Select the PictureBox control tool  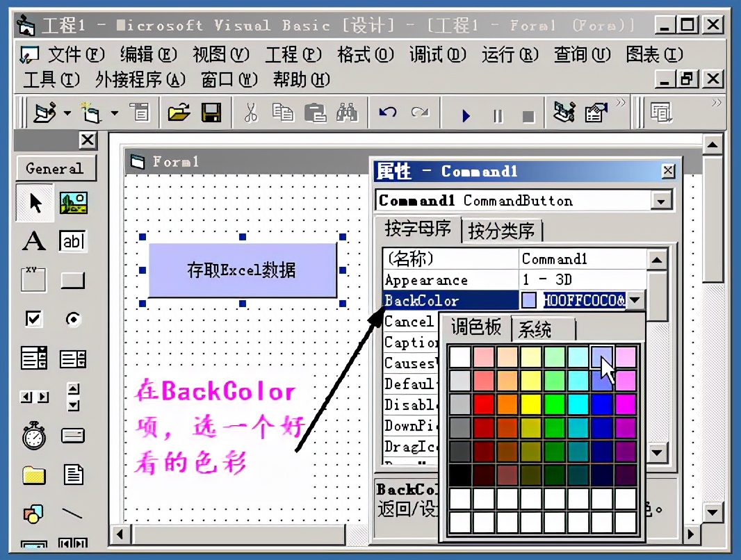pos(72,204)
